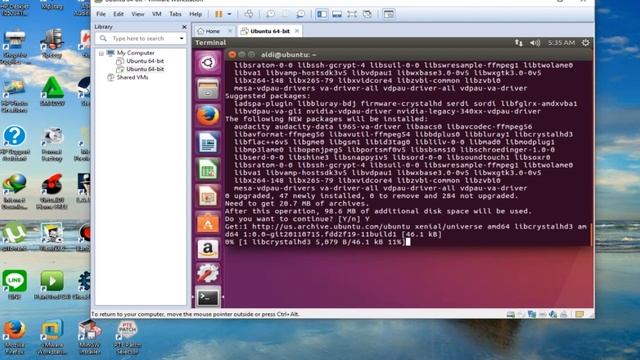Launch Firefox from the Ubuntu launcher
Viewport: 640px width, 360px height.
[208, 116]
